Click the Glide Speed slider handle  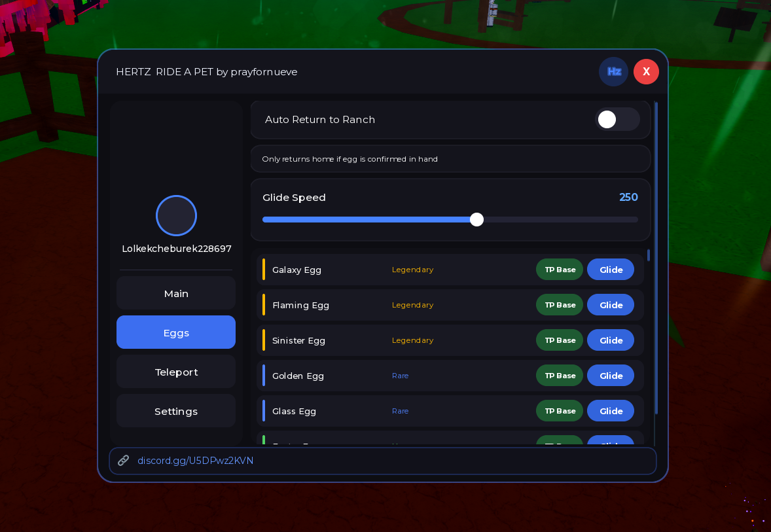[476, 219]
